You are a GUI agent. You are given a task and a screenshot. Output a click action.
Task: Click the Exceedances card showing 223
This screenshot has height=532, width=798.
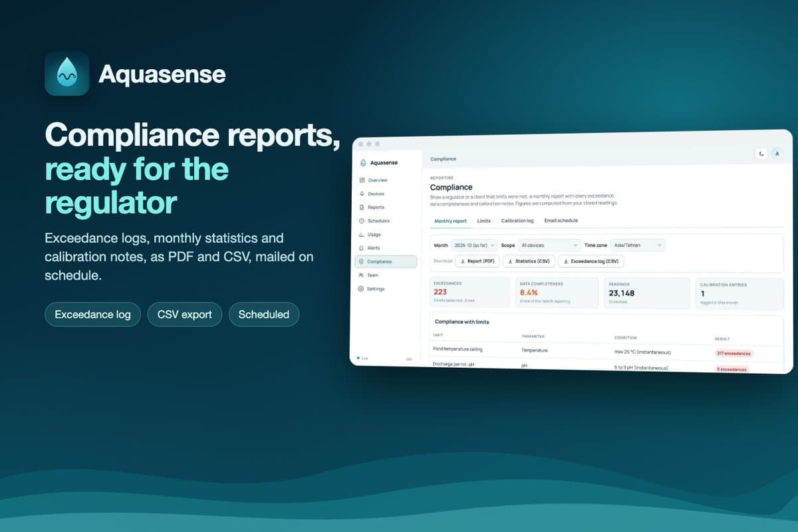pos(469,293)
